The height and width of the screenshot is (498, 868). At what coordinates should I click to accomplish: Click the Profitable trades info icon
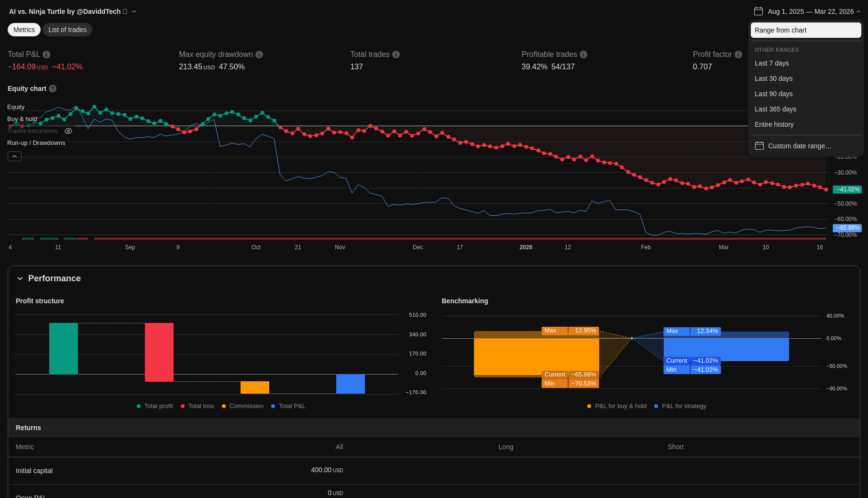[x=583, y=55]
